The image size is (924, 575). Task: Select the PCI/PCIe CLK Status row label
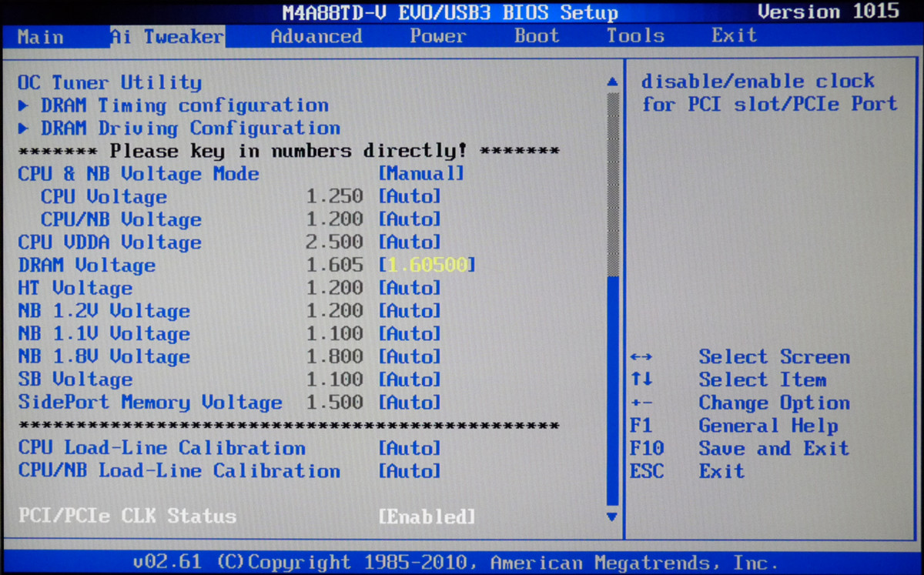point(127,516)
